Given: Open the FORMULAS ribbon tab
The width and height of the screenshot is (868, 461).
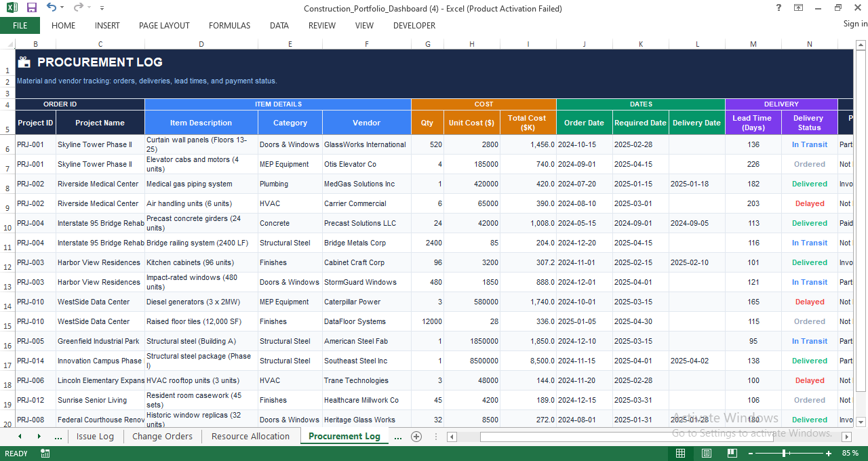Looking at the screenshot, I should pyautogui.click(x=229, y=26).
